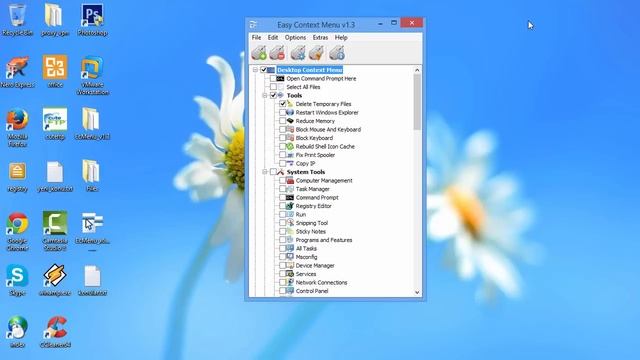This screenshot has width=640, height=360.
Task: Select the cuteftp desktop shortcut
Action: tap(55, 124)
